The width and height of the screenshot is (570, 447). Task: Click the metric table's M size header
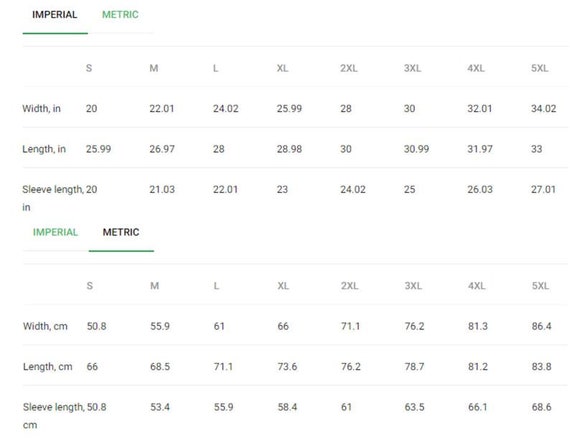coord(155,286)
